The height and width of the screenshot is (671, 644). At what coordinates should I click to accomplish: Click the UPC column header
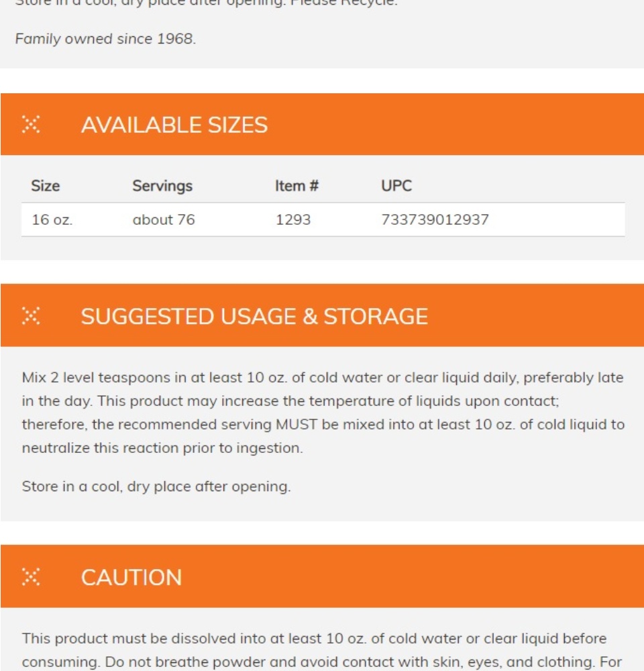(x=396, y=186)
